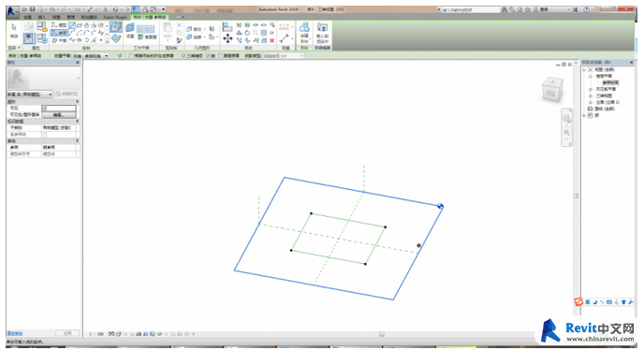644x350 pixels.
Task: Toggle the Follow Surface checkbox
Action: coord(221,56)
